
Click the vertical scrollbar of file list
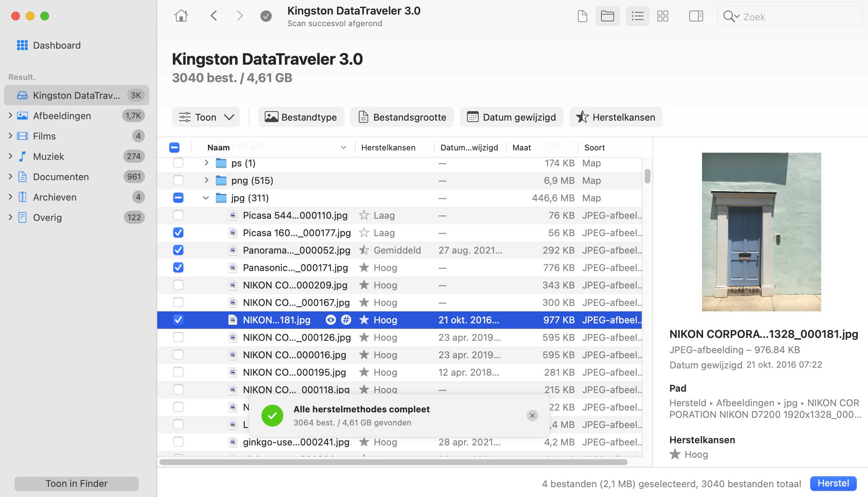(647, 176)
